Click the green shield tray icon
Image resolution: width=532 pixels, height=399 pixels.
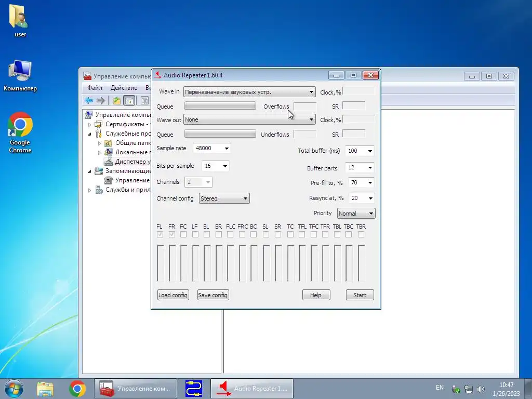(x=456, y=389)
